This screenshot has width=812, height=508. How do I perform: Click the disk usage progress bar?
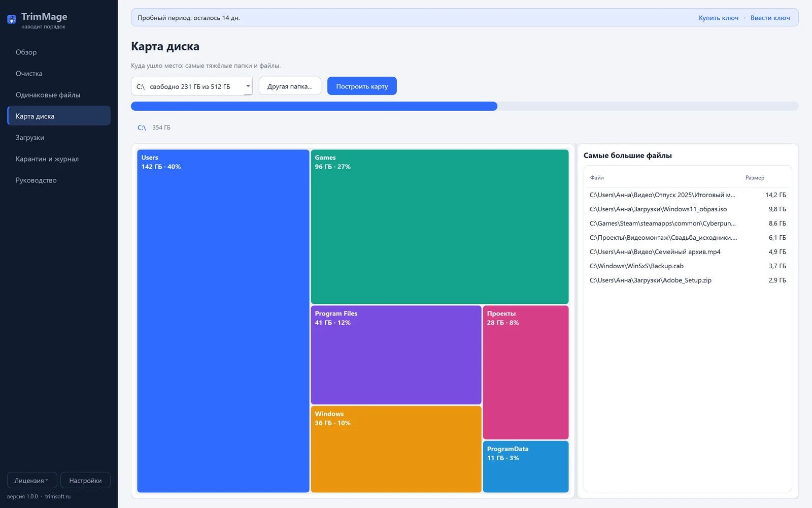[x=464, y=106]
